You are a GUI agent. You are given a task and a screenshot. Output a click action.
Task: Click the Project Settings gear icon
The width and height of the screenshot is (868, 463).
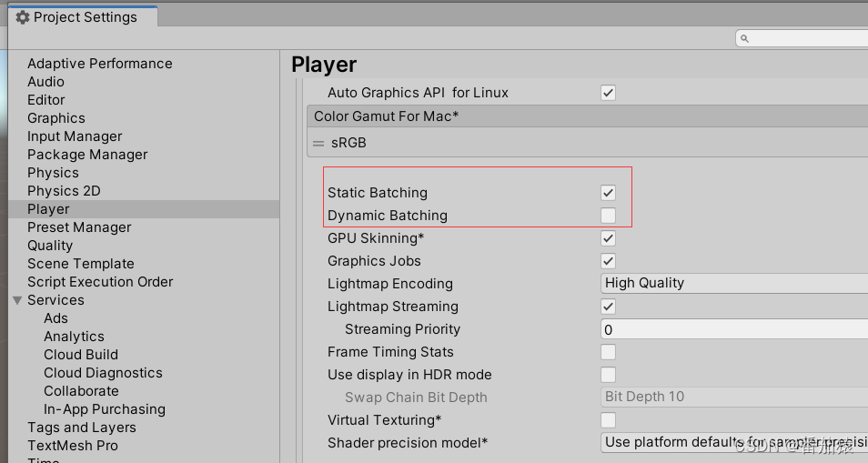tap(22, 17)
